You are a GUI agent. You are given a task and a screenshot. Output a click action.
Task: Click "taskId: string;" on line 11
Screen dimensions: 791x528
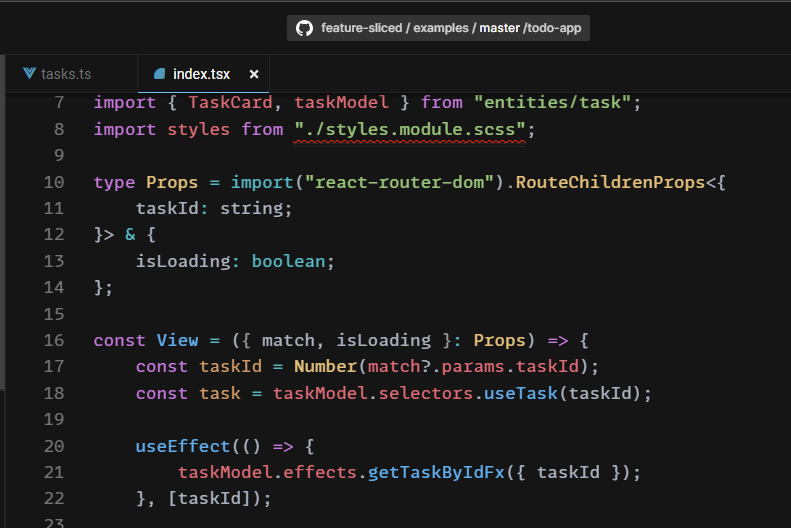click(214, 208)
